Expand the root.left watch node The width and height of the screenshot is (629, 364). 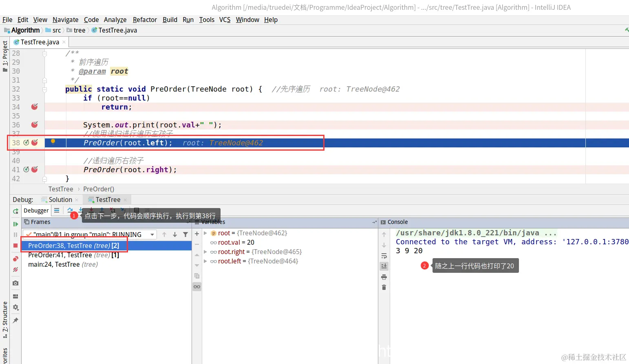point(205,261)
